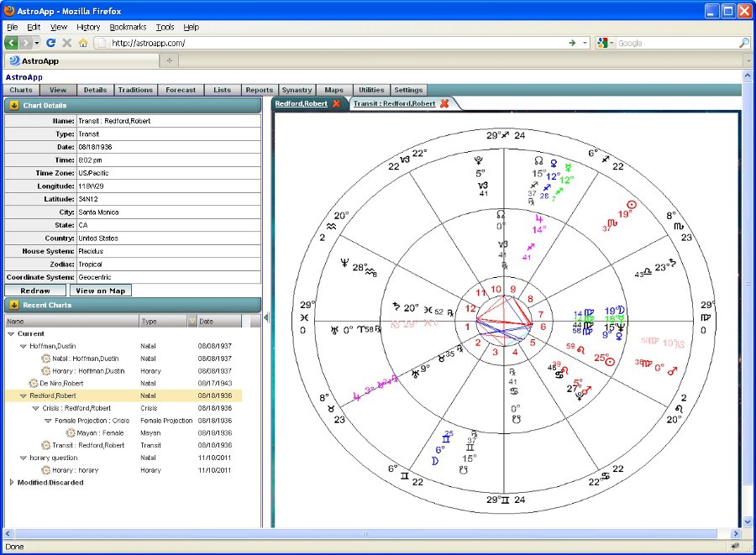Open the Forecast menu

click(x=181, y=90)
